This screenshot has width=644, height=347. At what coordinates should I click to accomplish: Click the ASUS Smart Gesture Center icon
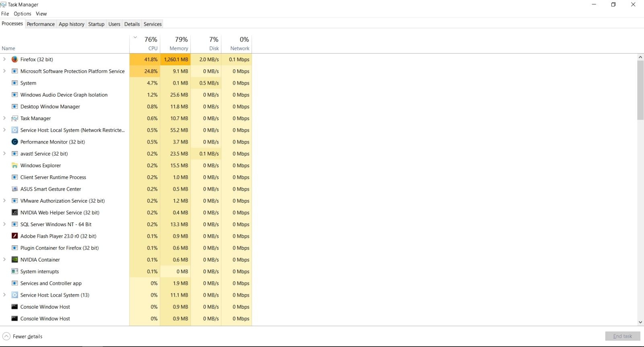coord(15,189)
